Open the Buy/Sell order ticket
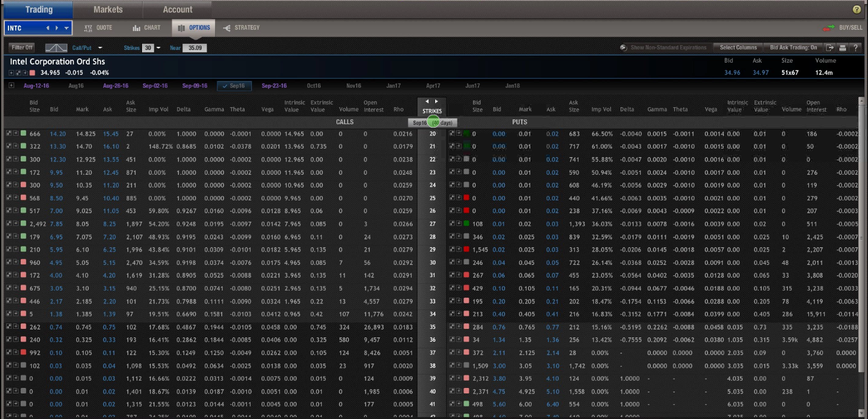The height and width of the screenshot is (419, 868). [x=843, y=28]
